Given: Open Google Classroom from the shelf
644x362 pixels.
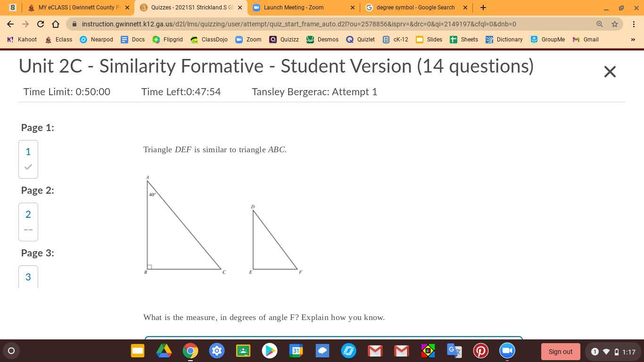Looking at the screenshot, I should (243, 351).
